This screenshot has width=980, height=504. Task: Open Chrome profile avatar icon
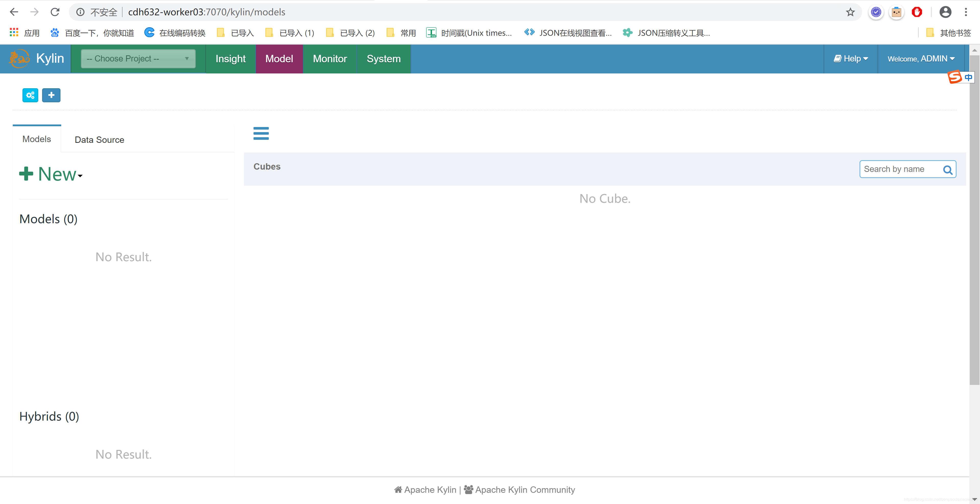[945, 12]
